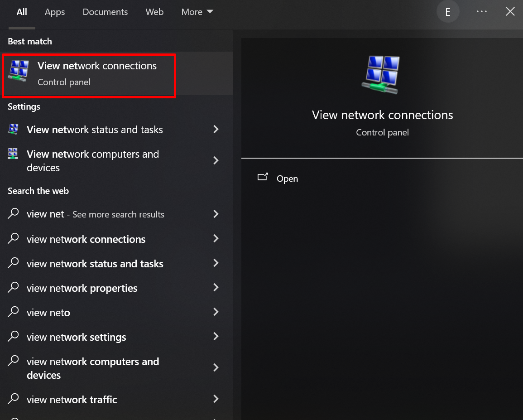Click search icon beside 'view network properties'

13,287
